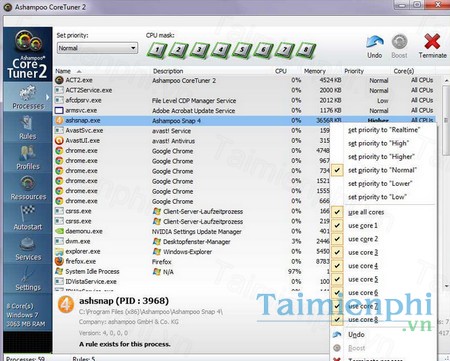Open the Set priority dropdown
Screen dimensions: 450x361
[x=97, y=48]
